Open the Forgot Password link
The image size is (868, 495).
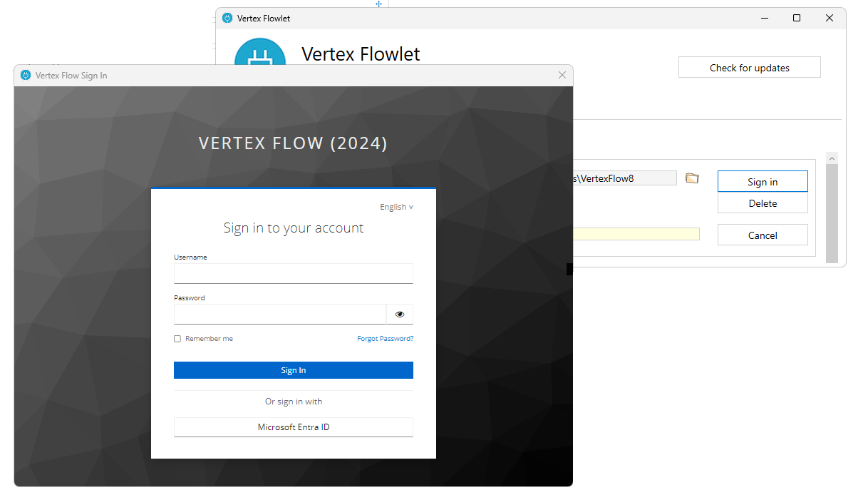(385, 339)
